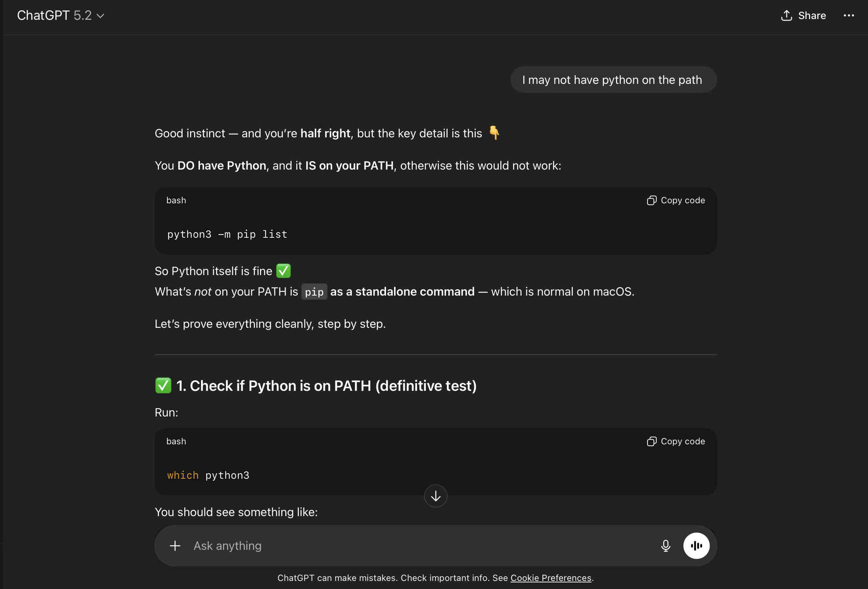This screenshot has height=589, width=868.
Task: Click the which python3 command text
Action: point(208,475)
